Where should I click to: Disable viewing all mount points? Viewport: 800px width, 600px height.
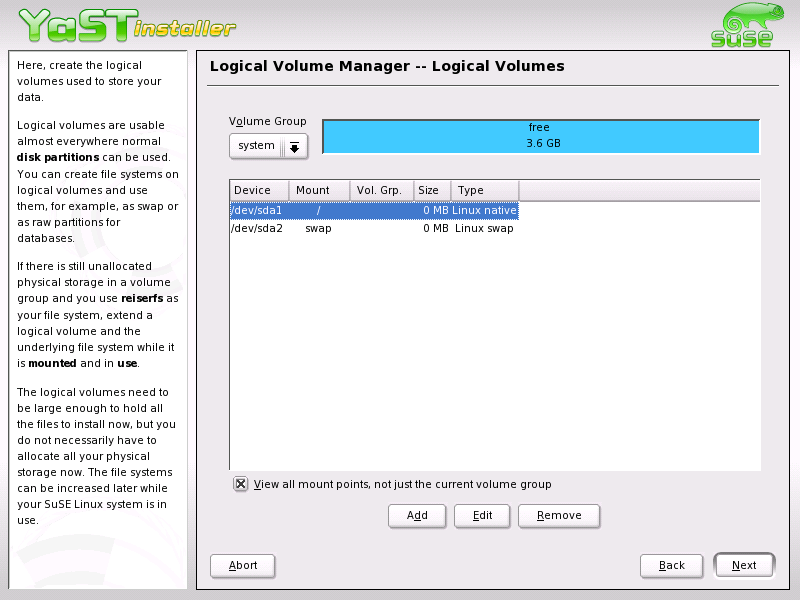tap(240, 483)
